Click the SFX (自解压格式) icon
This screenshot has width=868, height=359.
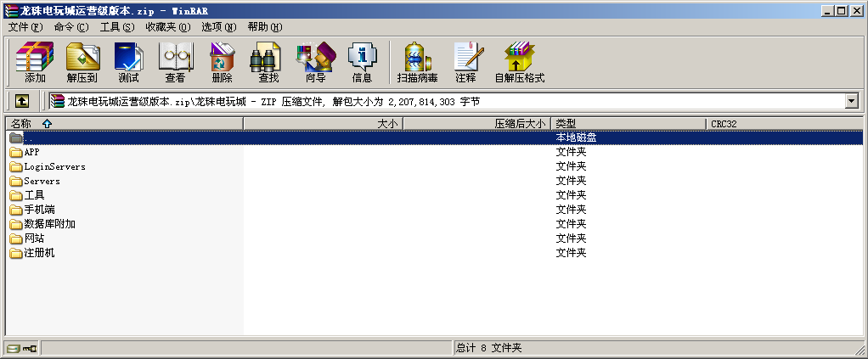pyautogui.click(x=519, y=62)
